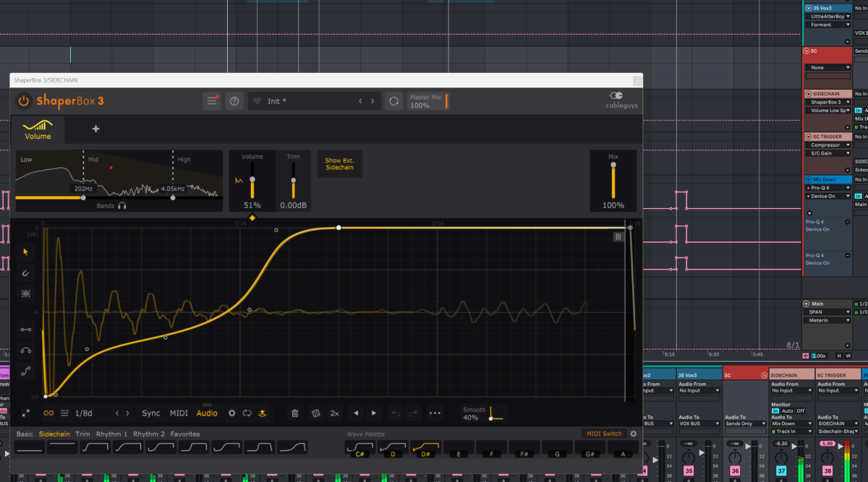
Task: Shift the wave right with arrow
Action: pyautogui.click(x=374, y=413)
